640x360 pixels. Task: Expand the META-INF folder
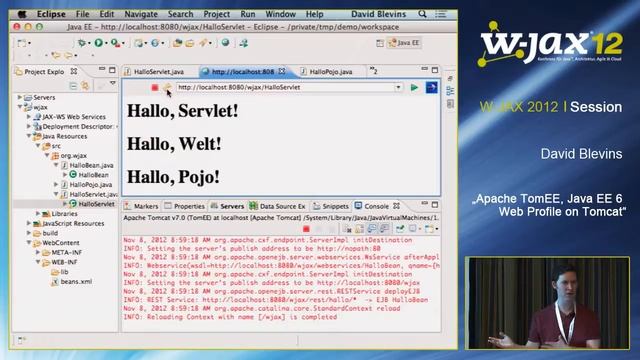pos(38,252)
